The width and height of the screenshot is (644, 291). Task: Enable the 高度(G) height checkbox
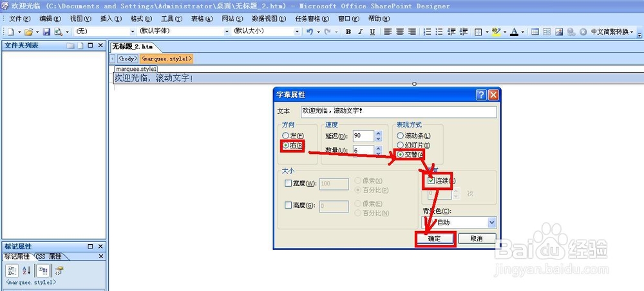(x=288, y=205)
